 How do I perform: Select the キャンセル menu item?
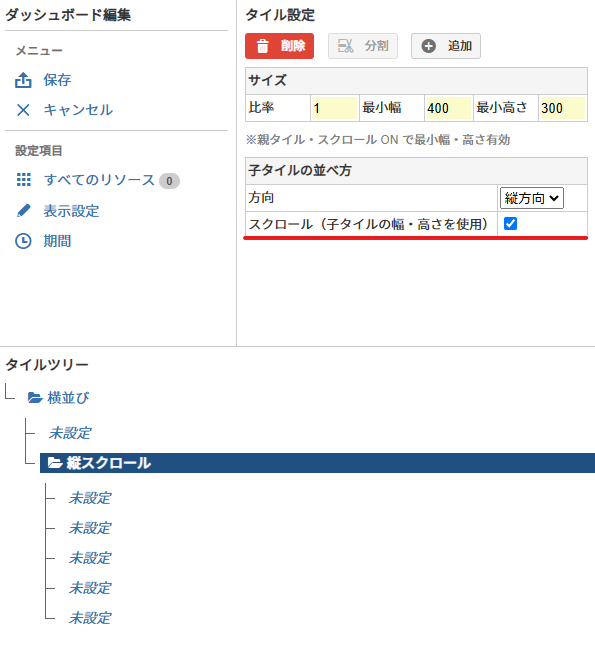point(78,110)
